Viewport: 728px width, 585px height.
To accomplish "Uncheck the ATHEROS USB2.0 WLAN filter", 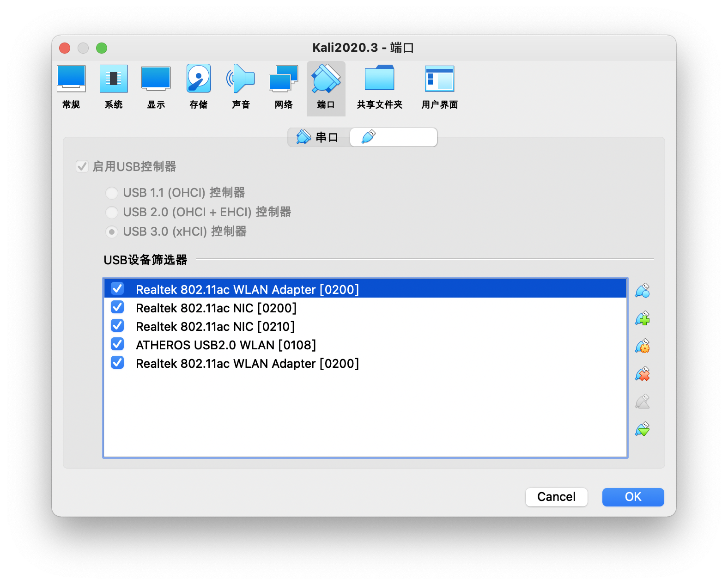I will click(x=117, y=344).
